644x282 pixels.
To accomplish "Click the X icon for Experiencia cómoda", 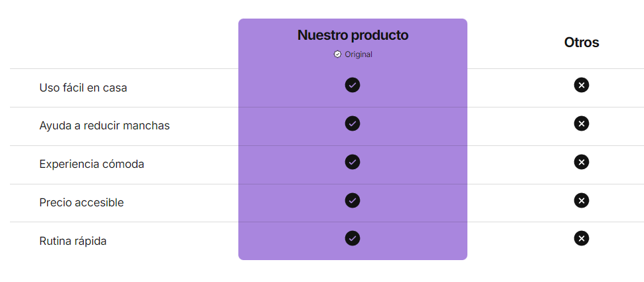I will click(582, 162).
